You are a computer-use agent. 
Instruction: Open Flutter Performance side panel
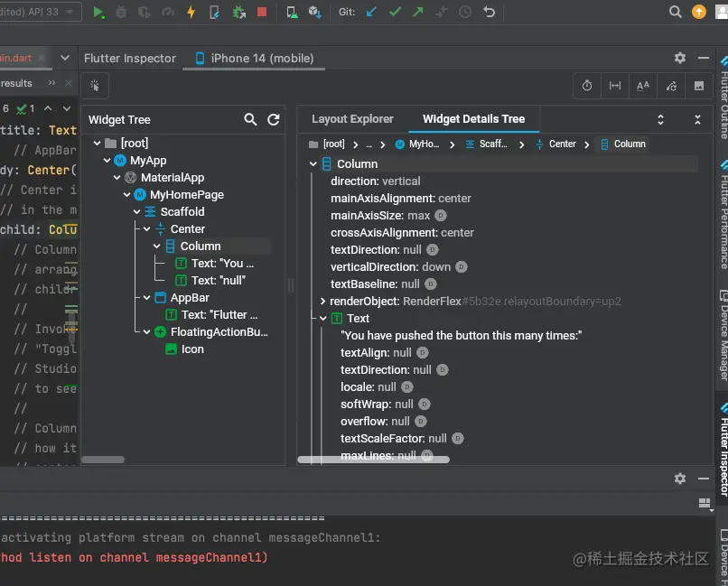[723, 214]
